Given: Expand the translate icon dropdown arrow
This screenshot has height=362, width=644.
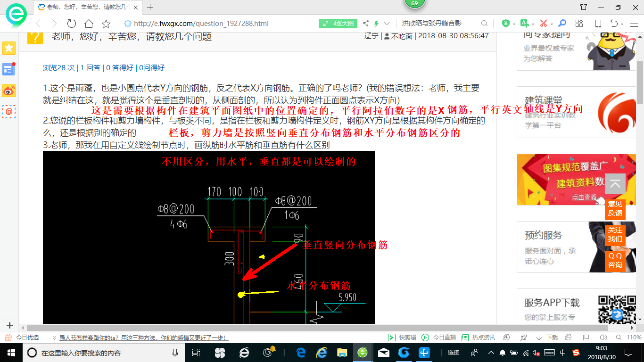Looking at the screenshot, I should click(x=532, y=24).
